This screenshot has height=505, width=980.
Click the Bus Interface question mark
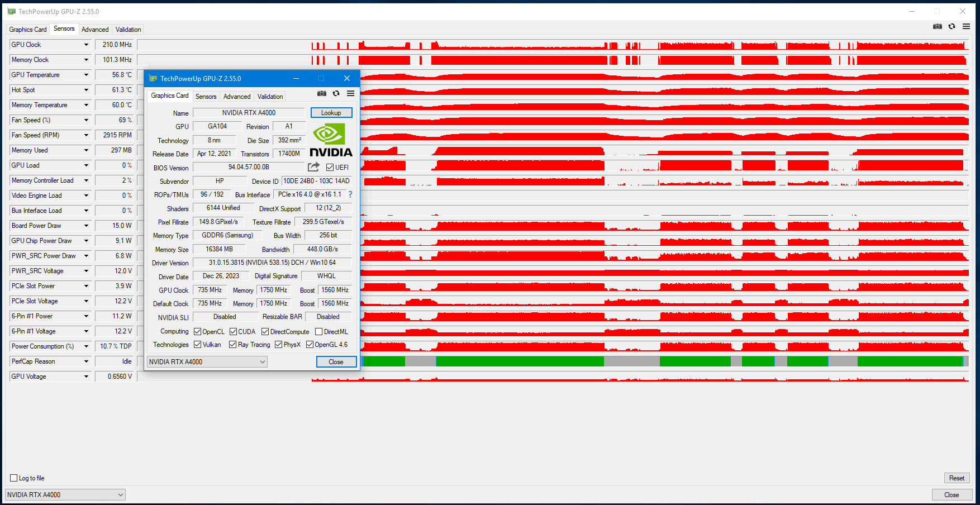[x=350, y=194]
